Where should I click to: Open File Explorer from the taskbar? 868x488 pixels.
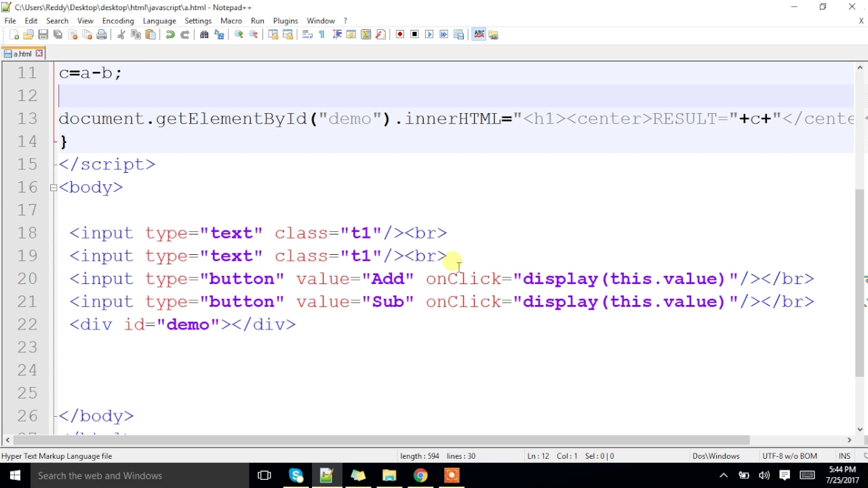pyautogui.click(x=389, y=476)
